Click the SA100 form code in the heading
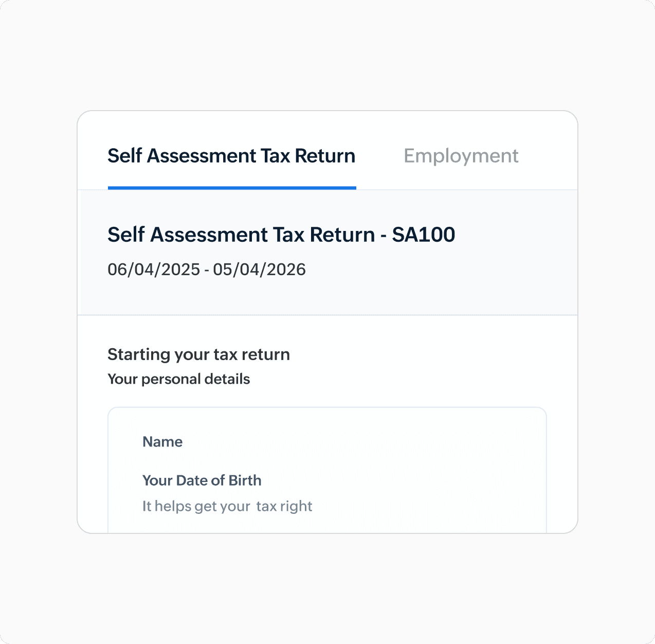This screenshot has height=644, width=655. pyautogui.click(x=424, y=235)
